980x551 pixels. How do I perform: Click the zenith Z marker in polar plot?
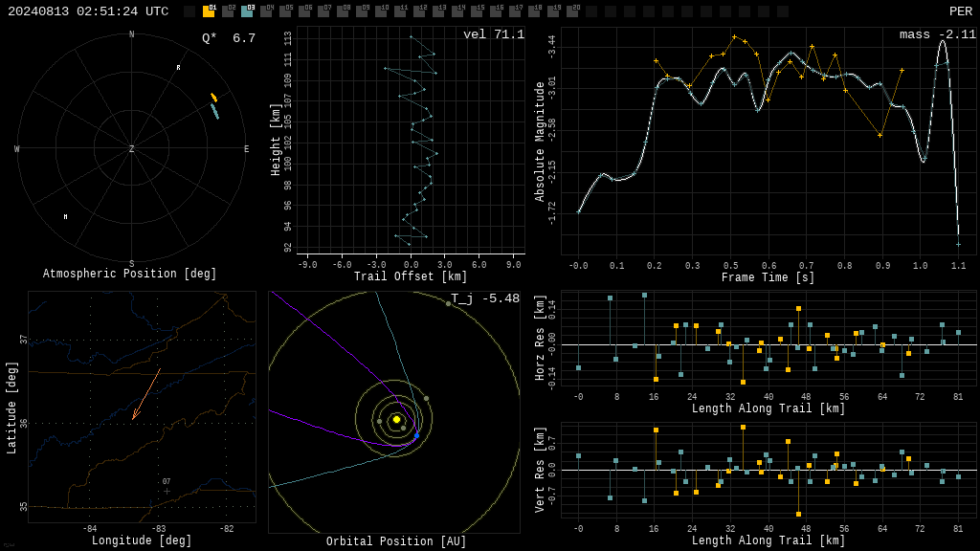tap(132, 148)
